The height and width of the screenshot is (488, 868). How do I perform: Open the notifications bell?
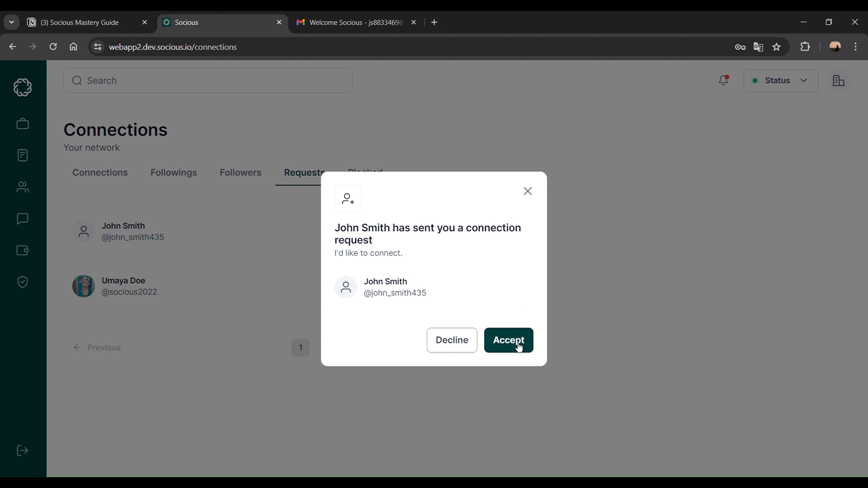(x=724, y=80)
